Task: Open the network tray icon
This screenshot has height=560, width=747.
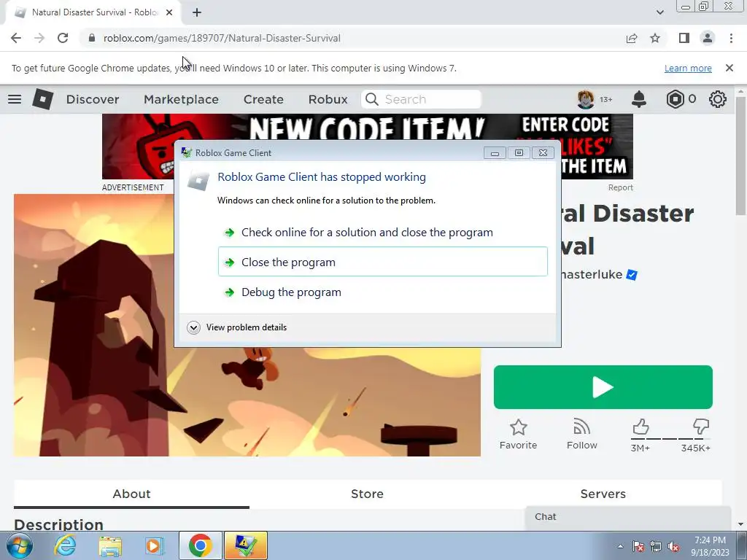Action: (x=656, y=547)
